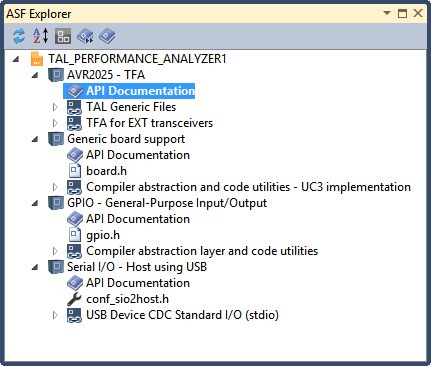
Task: Sort modules alphabetically with the A-Z icon
Action: [x=41, y=36]
